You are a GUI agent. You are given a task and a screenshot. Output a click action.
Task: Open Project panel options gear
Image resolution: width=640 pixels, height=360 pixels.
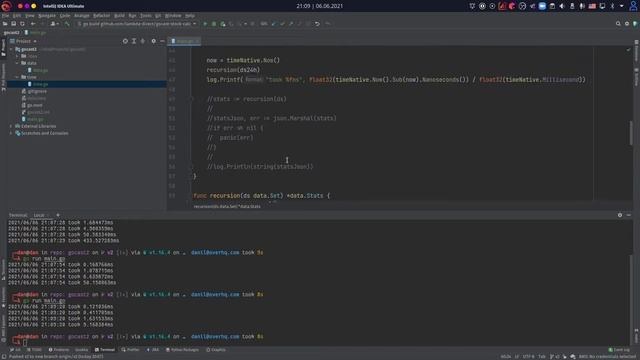[153, 41]
